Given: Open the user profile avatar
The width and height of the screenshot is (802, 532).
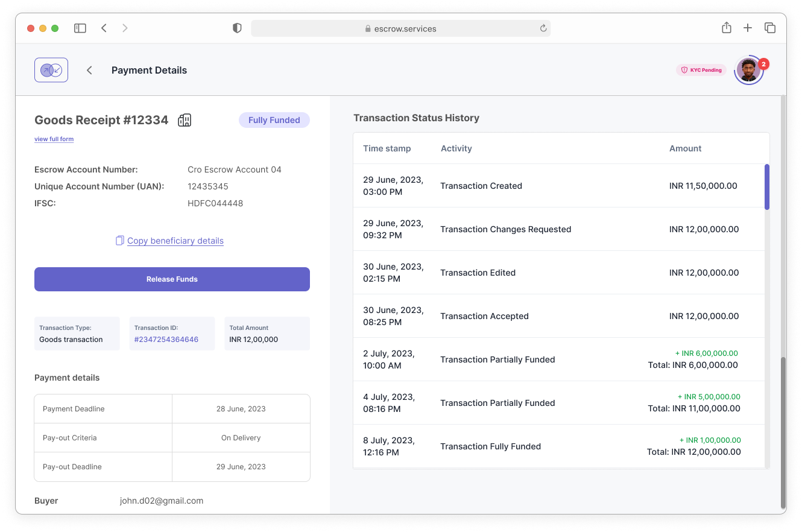Looking at the screenshot, I should 748,70.
